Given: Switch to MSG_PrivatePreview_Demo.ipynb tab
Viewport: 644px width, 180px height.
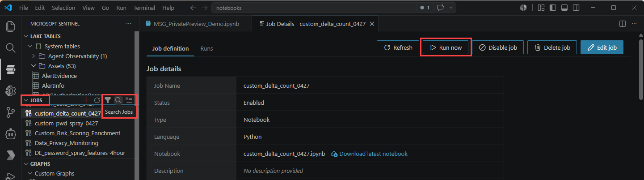Looking at the screenshot, I should point(196,24).
